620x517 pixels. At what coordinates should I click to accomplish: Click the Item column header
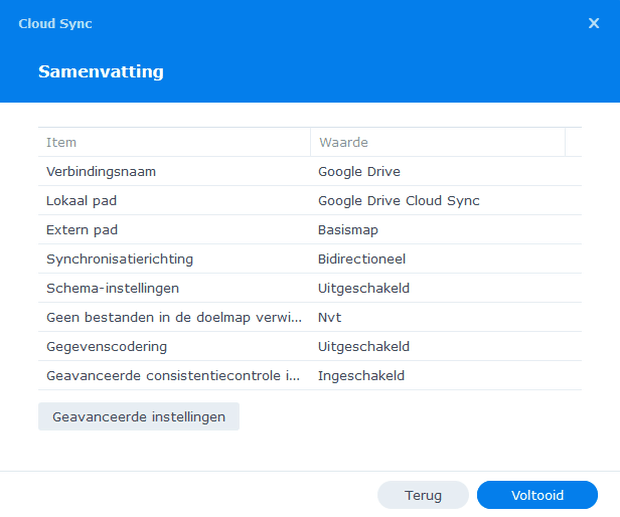tap(174, 142)
